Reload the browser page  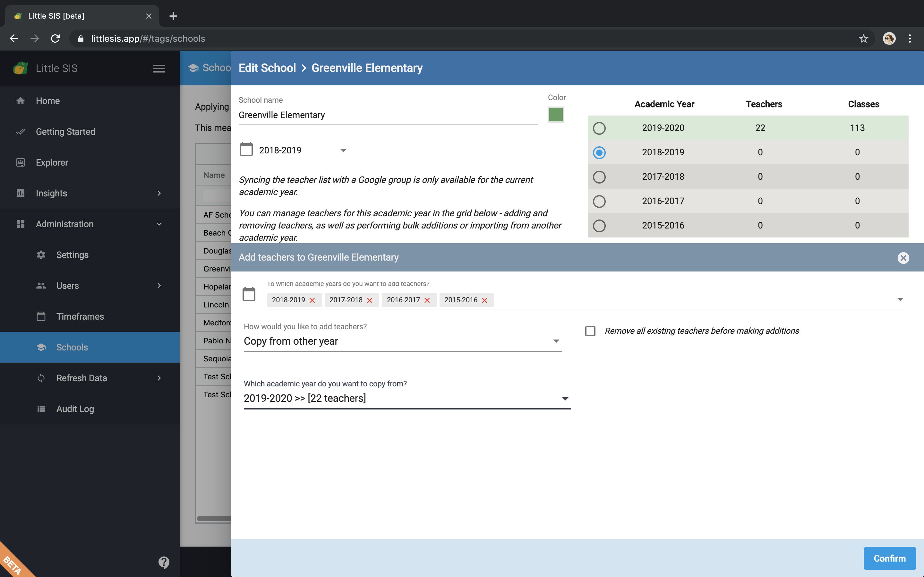click(55, 39)
